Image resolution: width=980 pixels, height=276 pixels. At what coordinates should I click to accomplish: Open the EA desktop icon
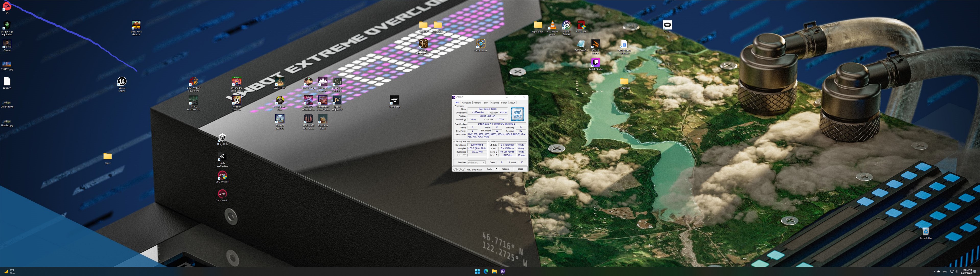[x=7, y=8]
